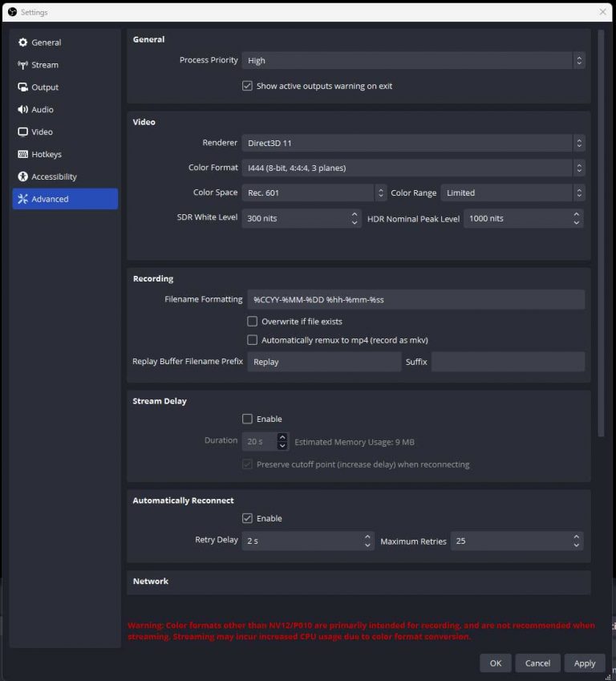
Task: Click the Cancel button
Action: coord(537,663)
